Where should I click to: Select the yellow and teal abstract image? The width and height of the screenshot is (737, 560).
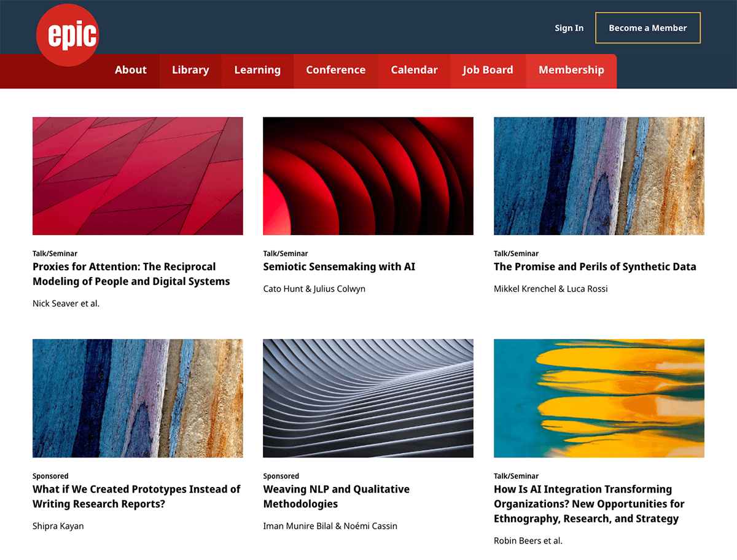(x=599, y=398)
